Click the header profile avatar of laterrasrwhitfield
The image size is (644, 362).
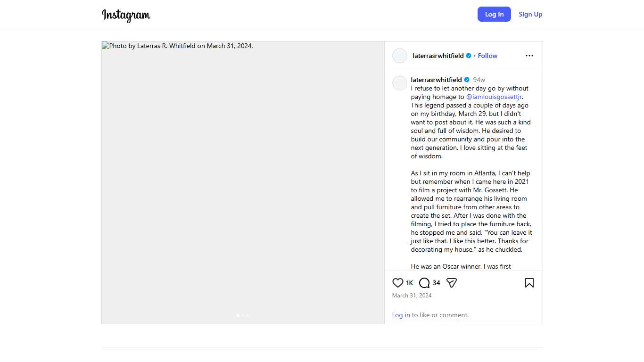pos(400,56)
